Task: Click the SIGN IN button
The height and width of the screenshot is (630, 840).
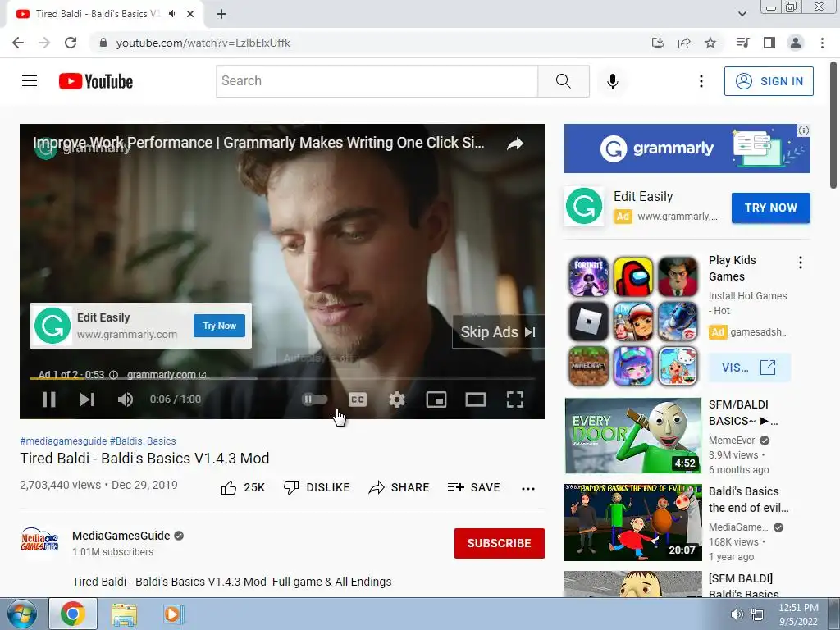Action: [x=769, y=81]
